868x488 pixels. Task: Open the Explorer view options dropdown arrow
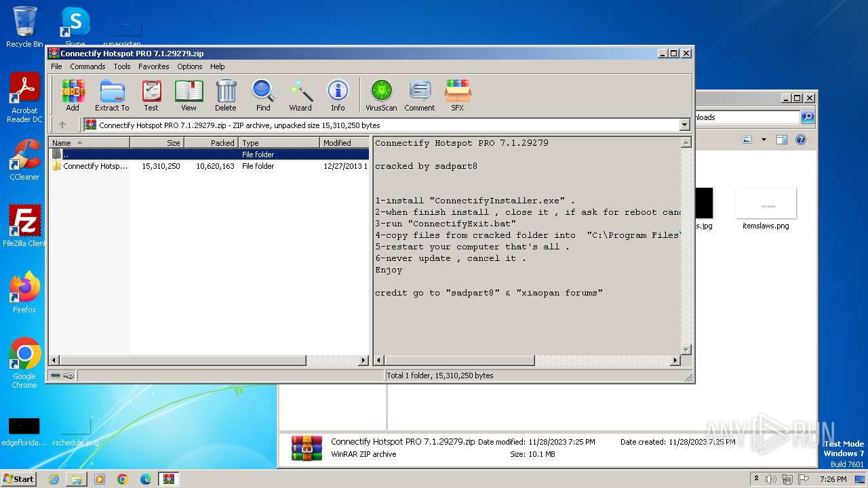764,140
